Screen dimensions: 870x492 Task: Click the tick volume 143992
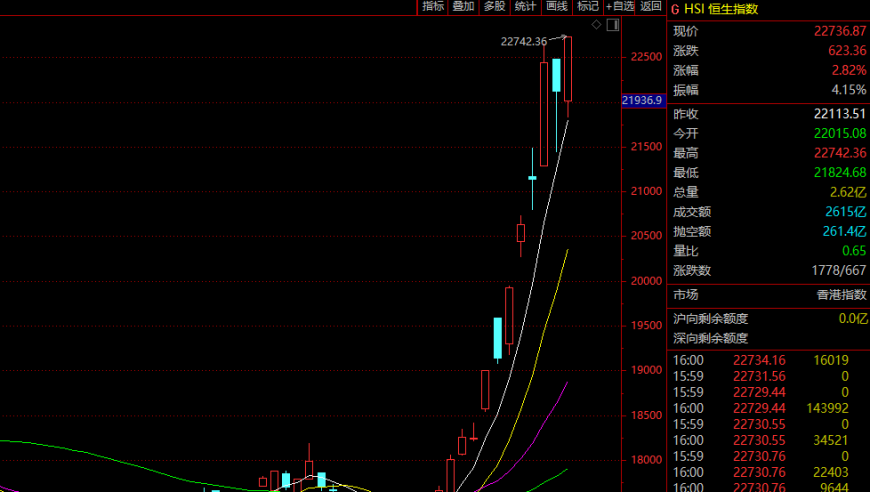(x=827, y=408)
